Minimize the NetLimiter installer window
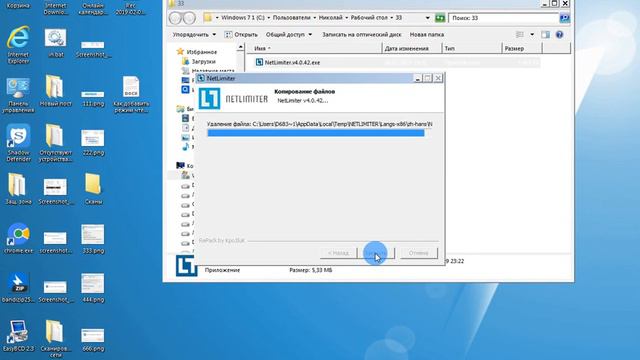This screenshot has height=360, width=640. point(417,78)
